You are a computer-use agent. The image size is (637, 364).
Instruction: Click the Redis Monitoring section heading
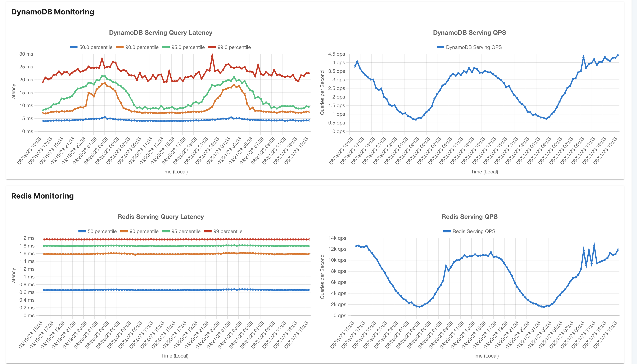tap(42, 196)
